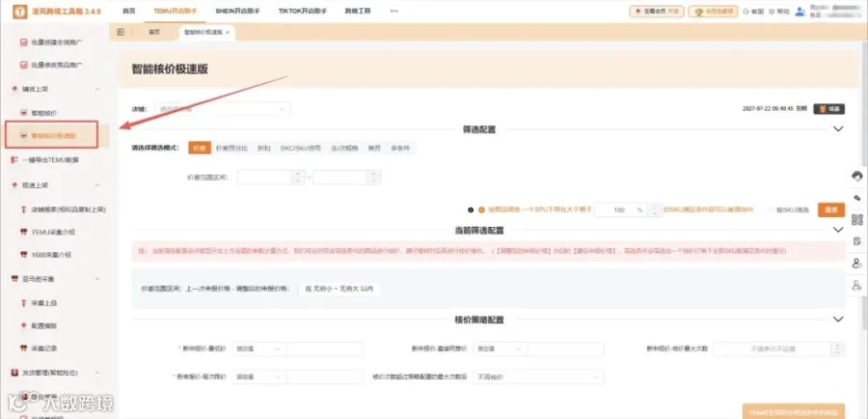Select the 价差 filter mode
Viewport: 868px width, 419px height.
click(x=200, y=148)
